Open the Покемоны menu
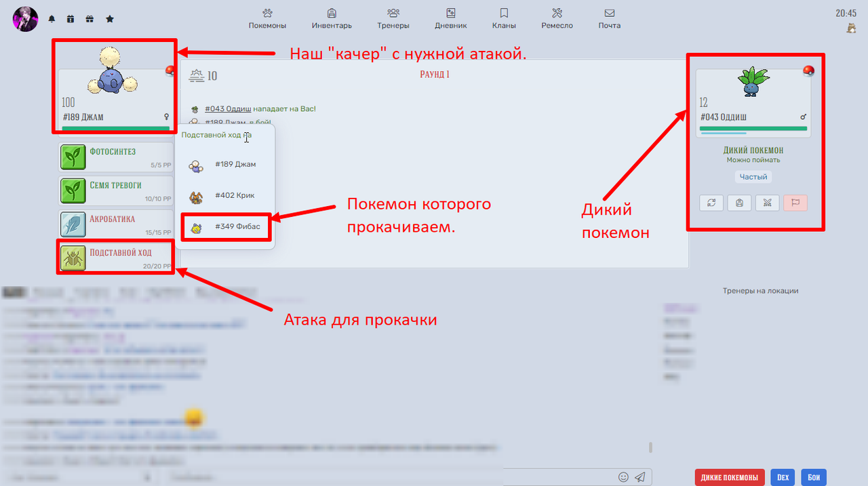This screenshot has height=486, width=868. [x=267, y=19]
